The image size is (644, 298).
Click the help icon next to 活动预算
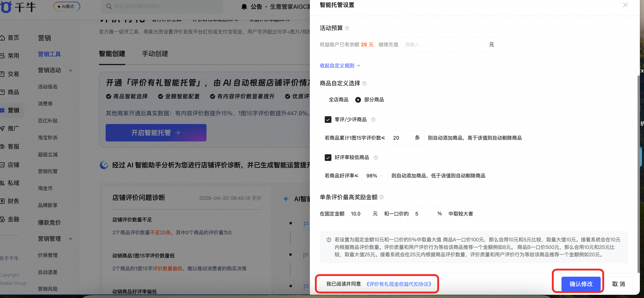pos(347,28)
